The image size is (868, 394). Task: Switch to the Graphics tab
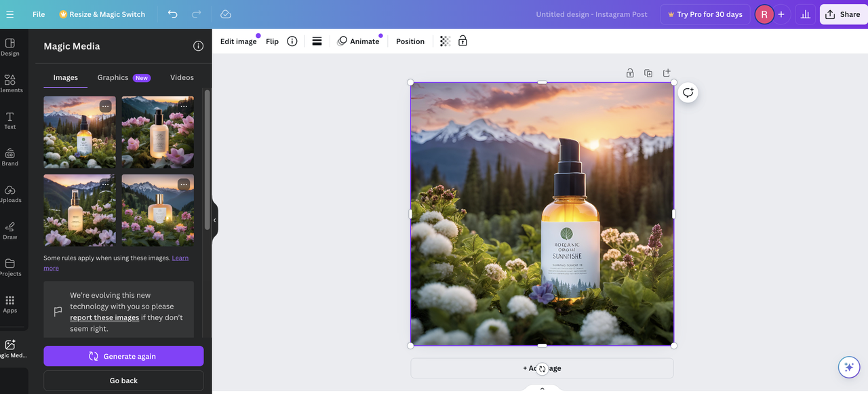[x=123, y=77]
